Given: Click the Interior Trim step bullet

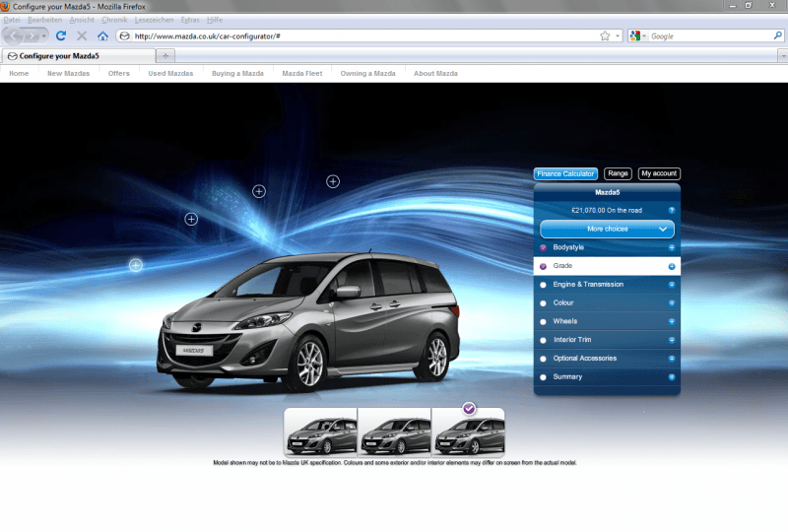Looking at the screenshot, I should coord(543,341).
